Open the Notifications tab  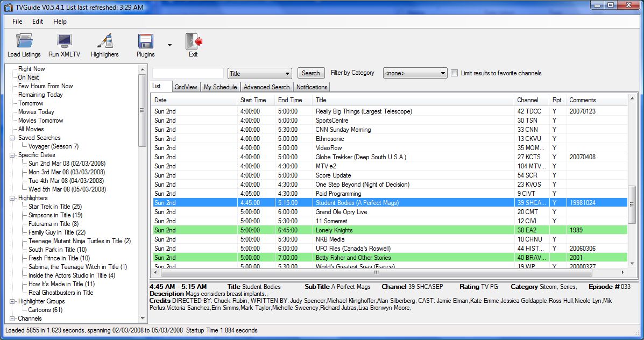coord(312,87)
